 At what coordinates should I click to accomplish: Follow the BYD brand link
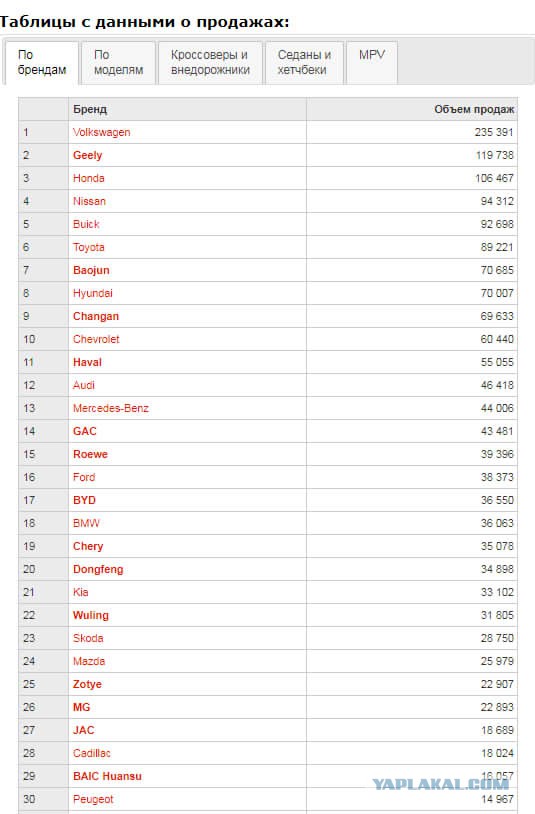[85, 500]
